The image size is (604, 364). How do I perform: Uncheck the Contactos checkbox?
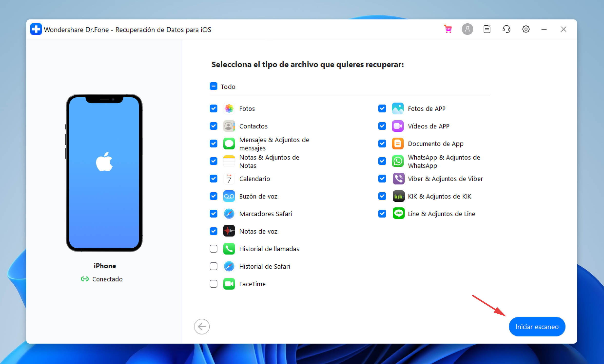(214, 126)
